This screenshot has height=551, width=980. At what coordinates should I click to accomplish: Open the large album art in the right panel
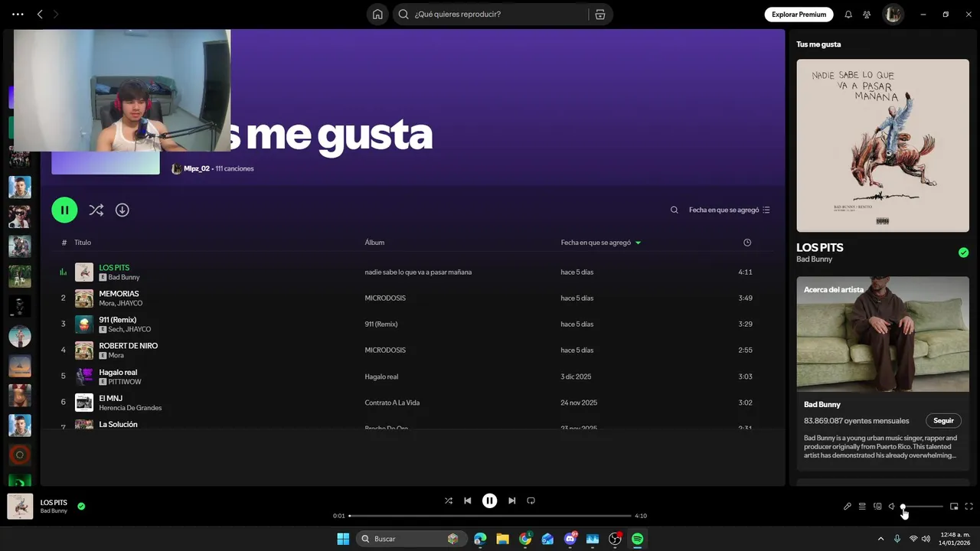tap(883, 145)
